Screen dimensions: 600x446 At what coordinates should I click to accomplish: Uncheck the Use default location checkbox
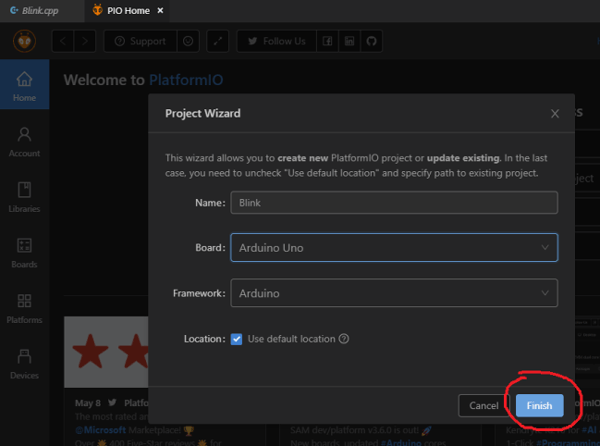point(237,339)
